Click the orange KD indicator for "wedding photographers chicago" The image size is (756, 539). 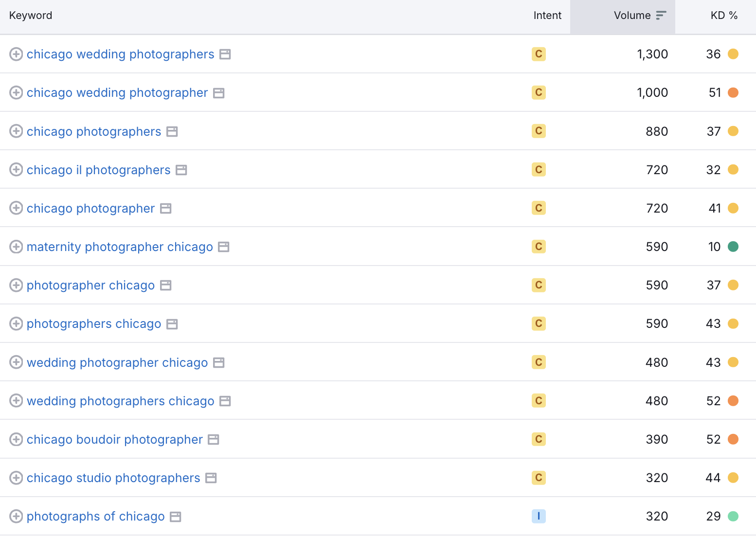[733, 401]
